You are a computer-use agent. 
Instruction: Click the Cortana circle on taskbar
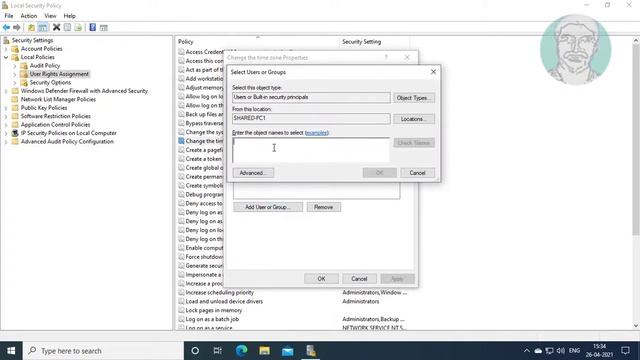[x=195, y=351]
